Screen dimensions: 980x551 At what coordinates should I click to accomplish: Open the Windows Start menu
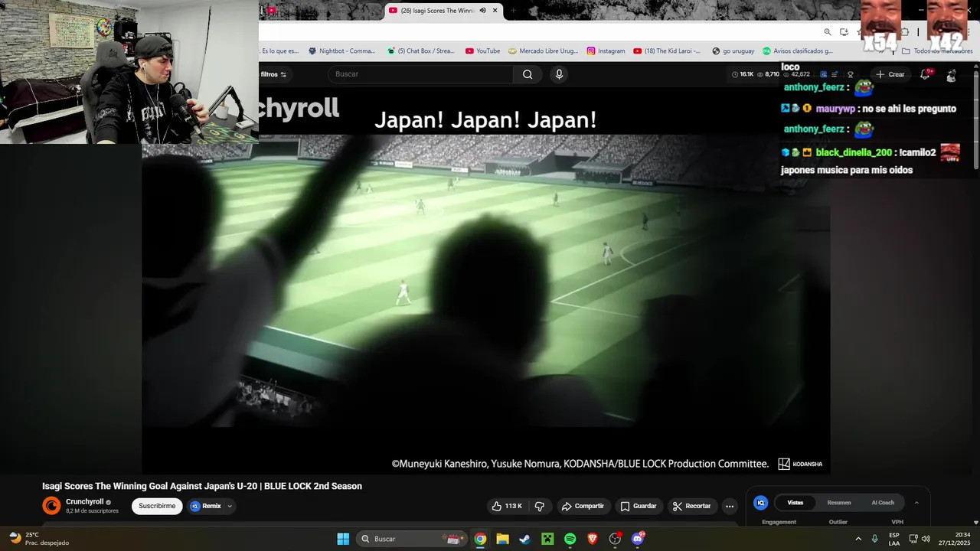[x=343, y=539]
